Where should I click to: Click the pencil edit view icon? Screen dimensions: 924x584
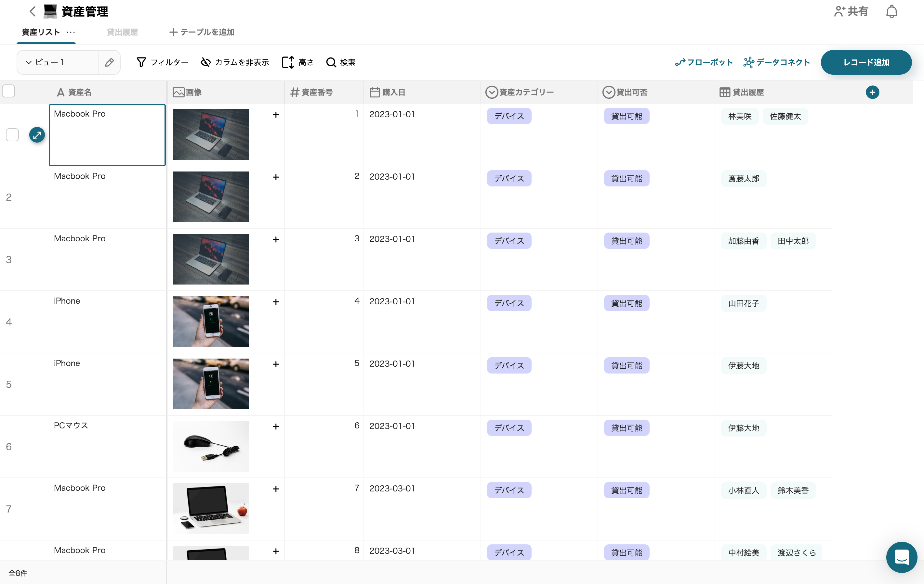pyautogui.click(x=109, y=62)
